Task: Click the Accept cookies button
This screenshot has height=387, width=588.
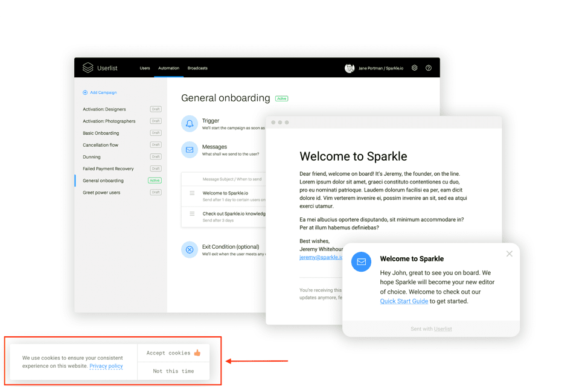Action: pyautogui.click(x=173, y=353)
